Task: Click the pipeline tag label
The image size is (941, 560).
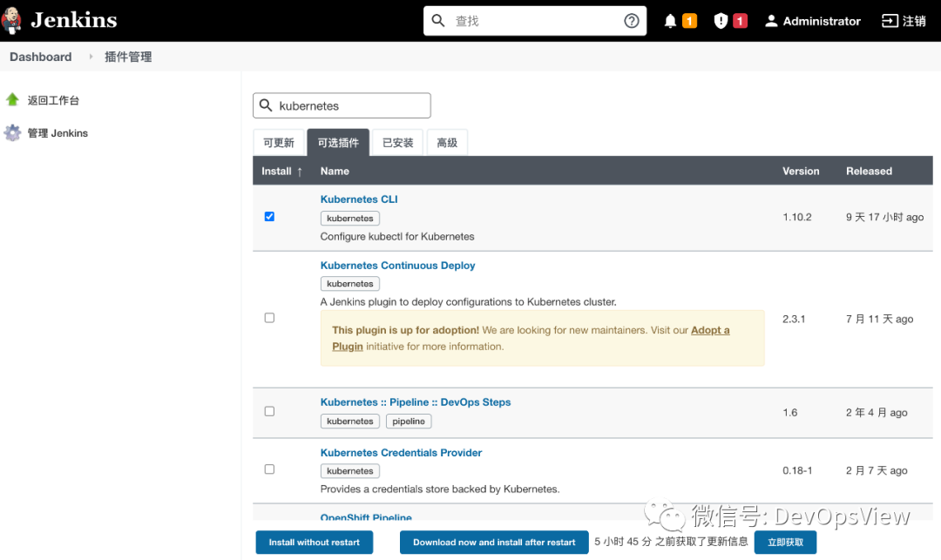Action: (x=408, y=421)
